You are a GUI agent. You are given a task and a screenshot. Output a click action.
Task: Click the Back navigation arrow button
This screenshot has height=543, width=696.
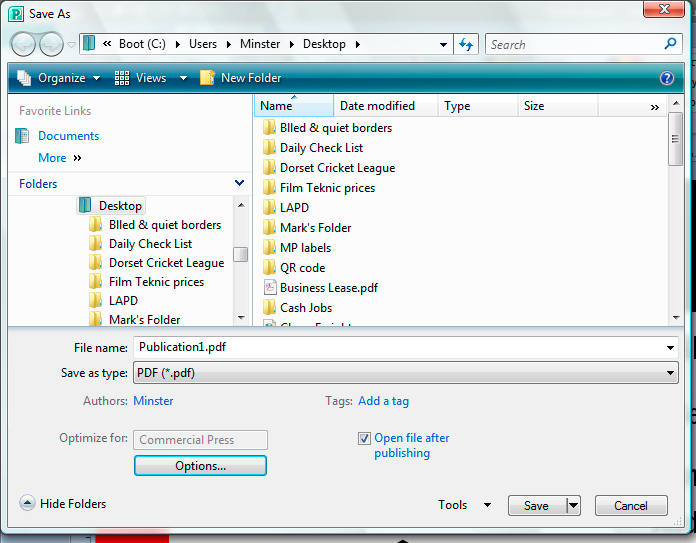tap(24, 44)
